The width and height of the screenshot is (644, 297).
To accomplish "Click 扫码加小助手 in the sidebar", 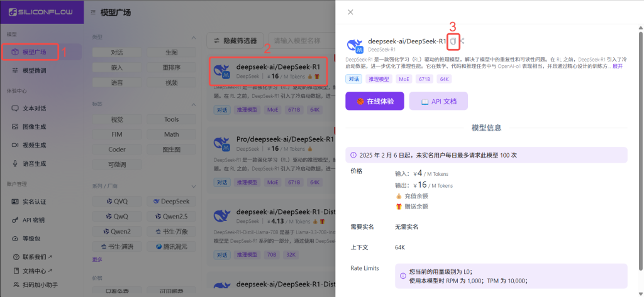I will coord(36,284).
